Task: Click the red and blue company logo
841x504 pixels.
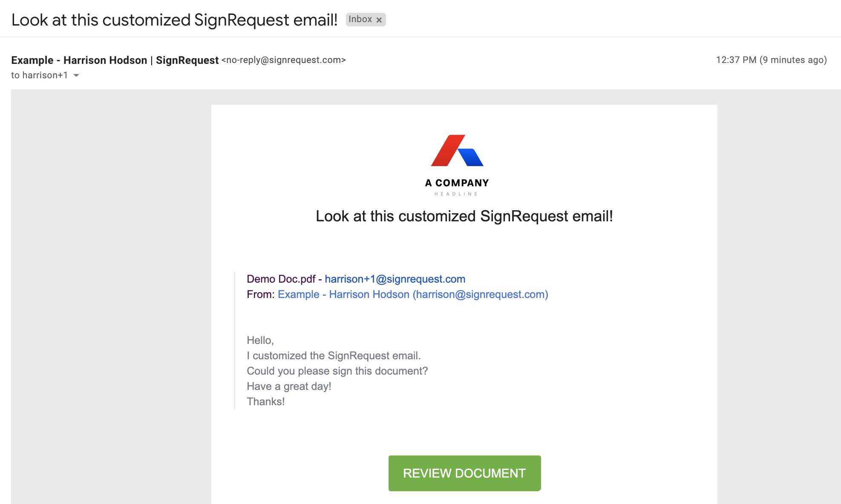Action: 457,150
